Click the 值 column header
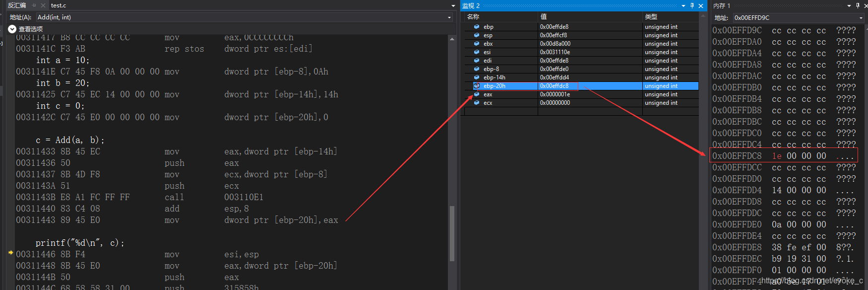The height and width of the screenshot is (290, 868). click(590, 17)
